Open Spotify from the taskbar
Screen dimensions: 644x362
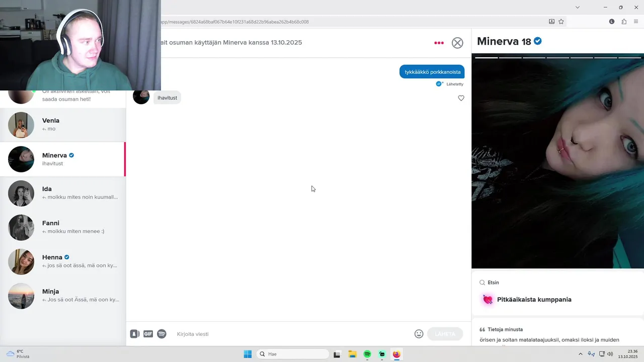coord(367,354)
